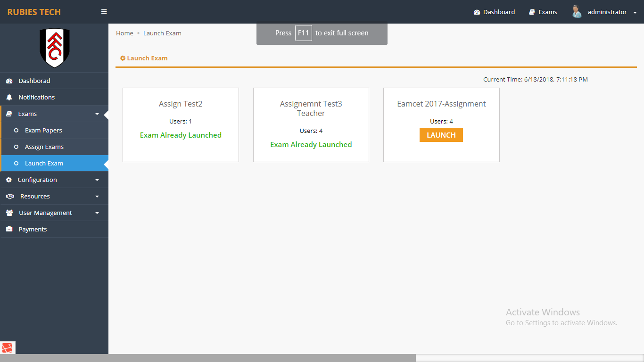Open the Dashboard link in top bar
The image size is (644, 362).
(494, 12)
